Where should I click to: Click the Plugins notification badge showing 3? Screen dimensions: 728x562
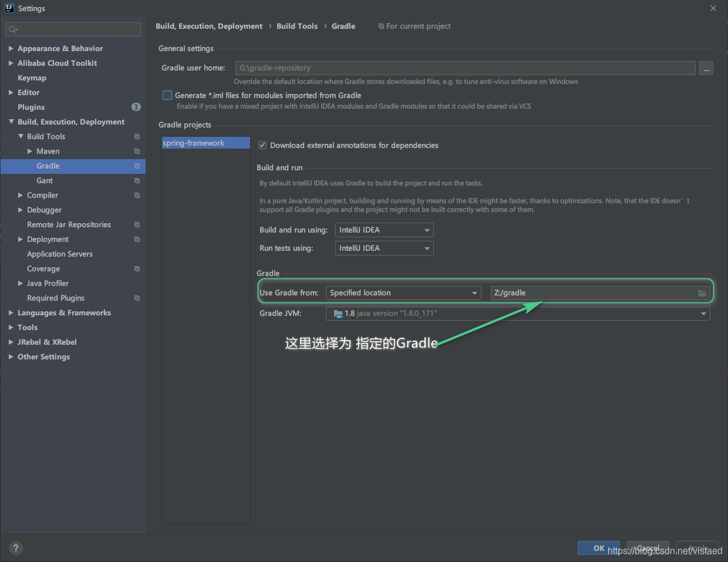tap(136, 106)
